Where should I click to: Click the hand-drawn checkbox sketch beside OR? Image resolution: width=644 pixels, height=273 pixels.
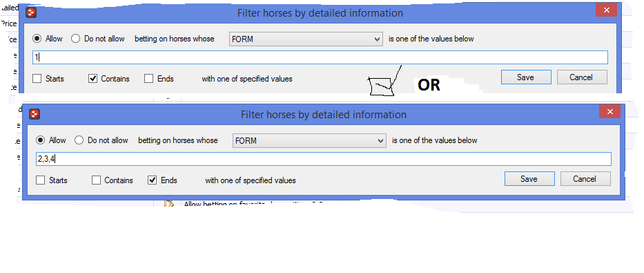[x=385, y=81]
